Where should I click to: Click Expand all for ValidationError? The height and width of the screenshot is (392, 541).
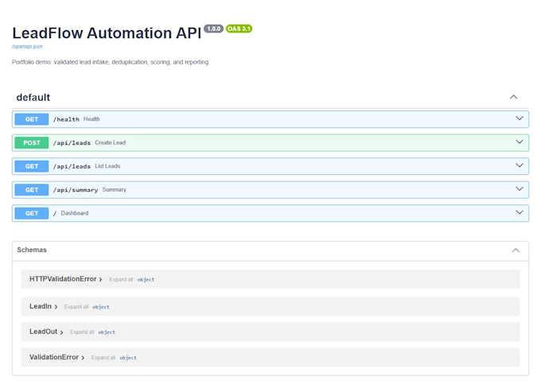coord(103,358)
